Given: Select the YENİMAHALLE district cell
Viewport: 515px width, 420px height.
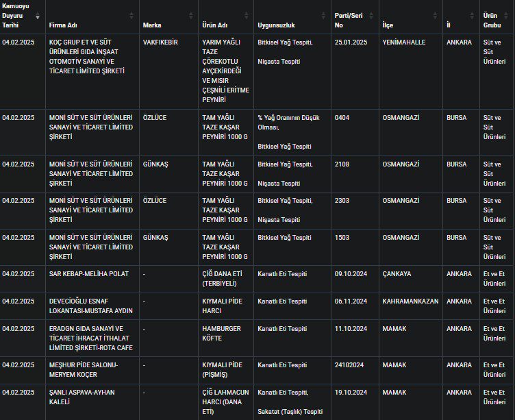Looking at the screenshot, I should click(403, 42).
